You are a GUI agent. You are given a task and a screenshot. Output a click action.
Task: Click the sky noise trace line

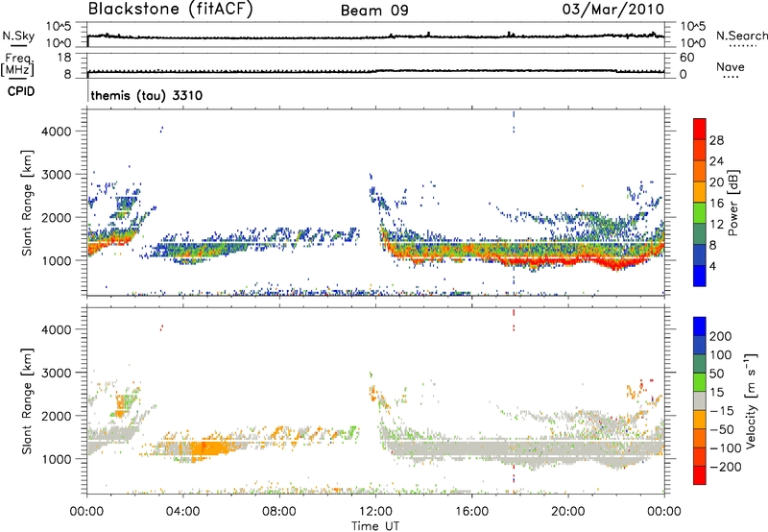point(375,36)
